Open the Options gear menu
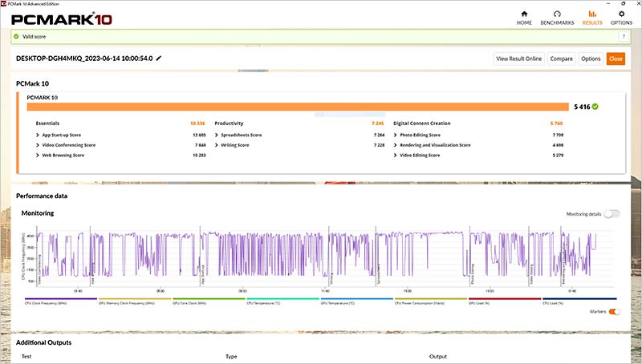642x364 pixels. (x=621, y=18)
